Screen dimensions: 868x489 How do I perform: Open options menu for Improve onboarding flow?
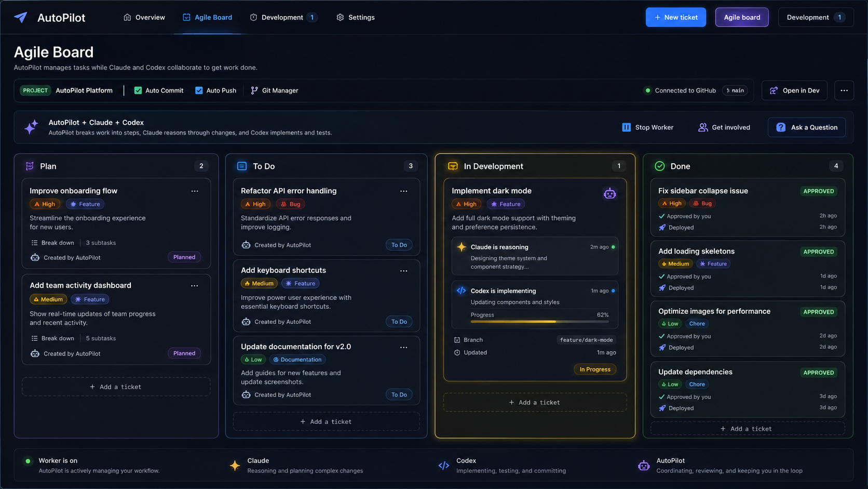click(x=195, y=191)
